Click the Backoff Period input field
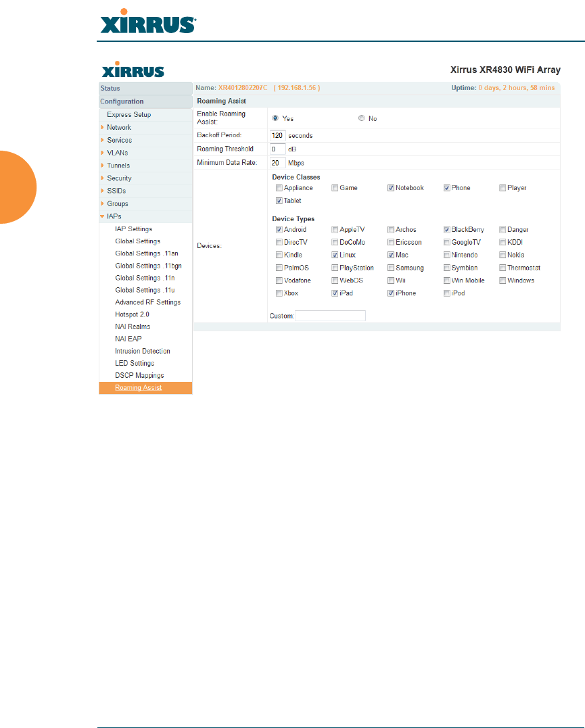 [277, 136]
